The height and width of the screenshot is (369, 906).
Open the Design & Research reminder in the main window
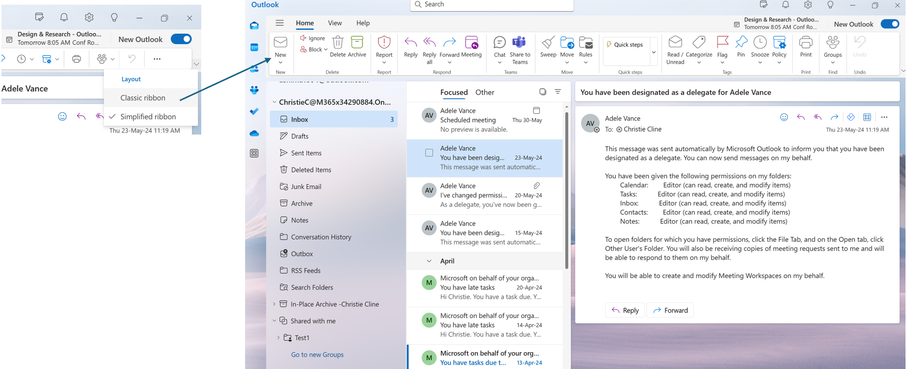777,23
